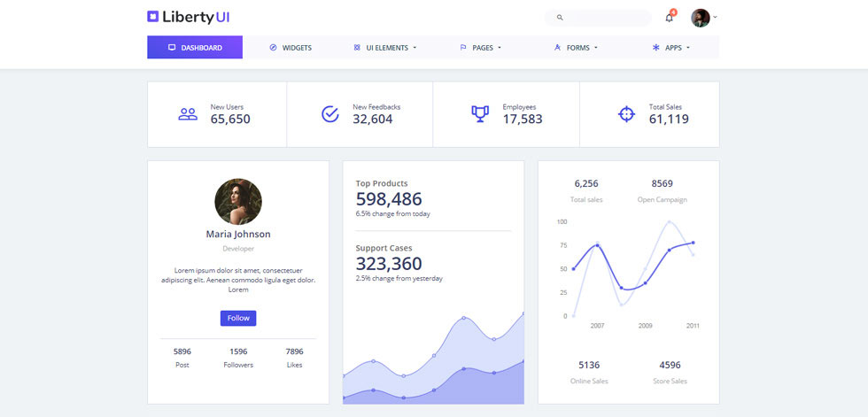
Task: Expand Pages dropdown arrow
Action: (500, 48)
